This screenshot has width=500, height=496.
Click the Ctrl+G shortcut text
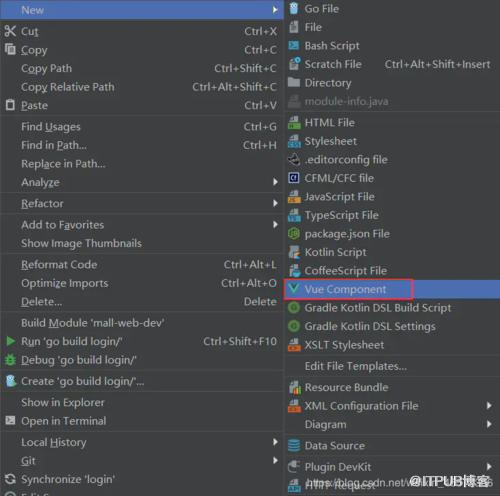click(260, 127)
